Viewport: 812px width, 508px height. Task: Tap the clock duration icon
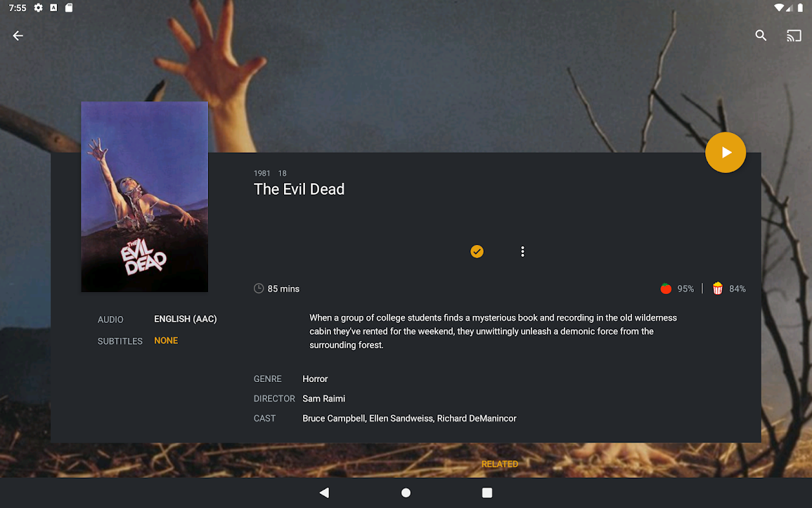point(259,288)
